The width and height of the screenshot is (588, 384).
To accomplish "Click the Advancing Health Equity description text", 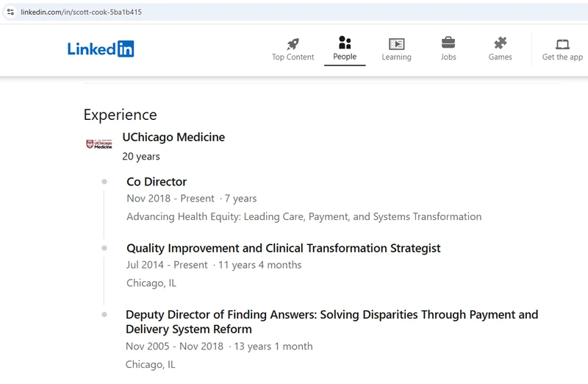I will (x=304, y=216).
